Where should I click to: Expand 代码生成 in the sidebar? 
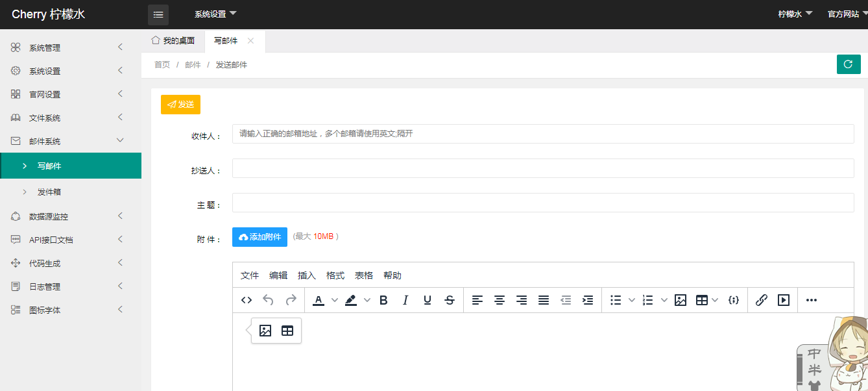click(x=71, y=263)
